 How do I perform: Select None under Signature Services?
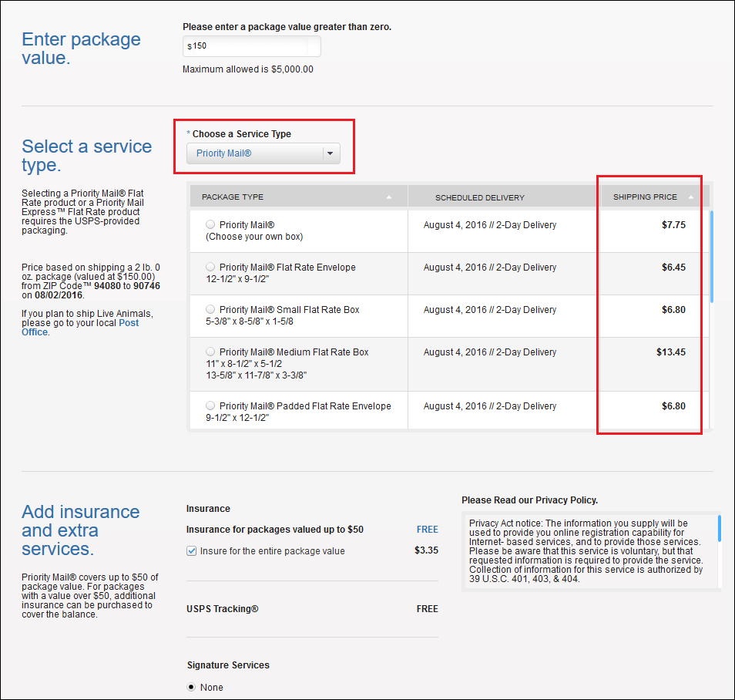[191, 688]
